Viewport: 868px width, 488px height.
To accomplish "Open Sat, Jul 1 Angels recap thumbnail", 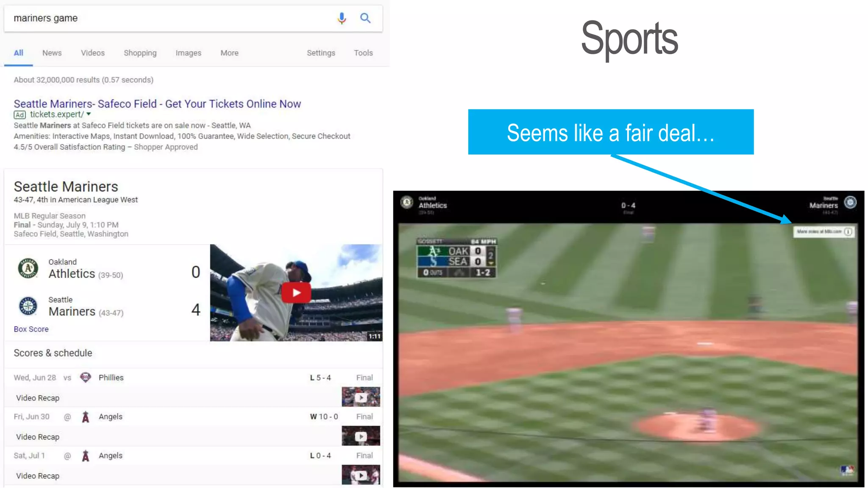I will point(361,475).
